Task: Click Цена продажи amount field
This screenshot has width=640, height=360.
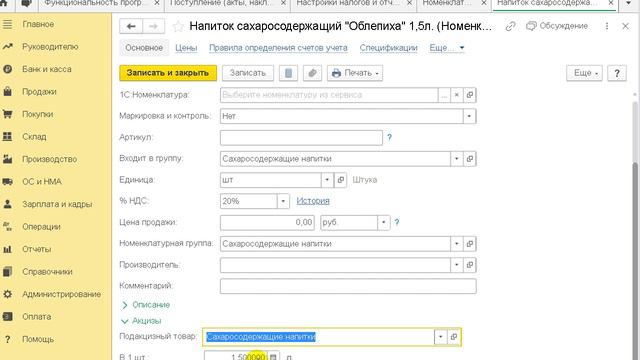Action: (267, 222)
